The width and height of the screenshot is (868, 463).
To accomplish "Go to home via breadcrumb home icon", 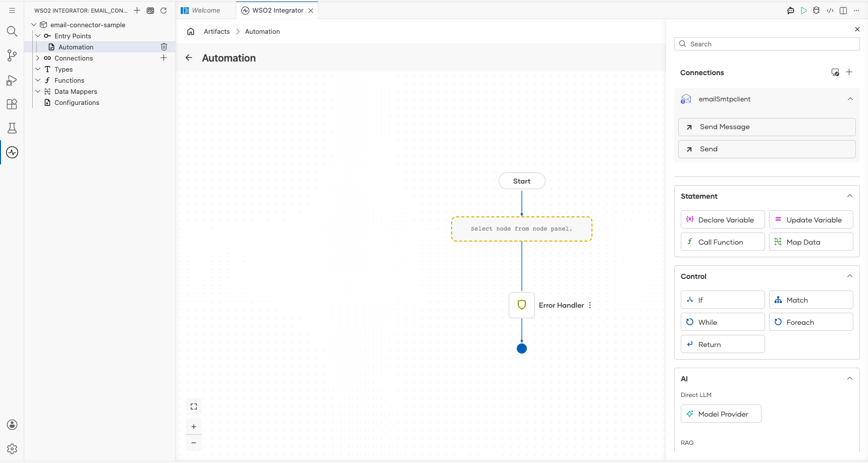I will 191,31.
